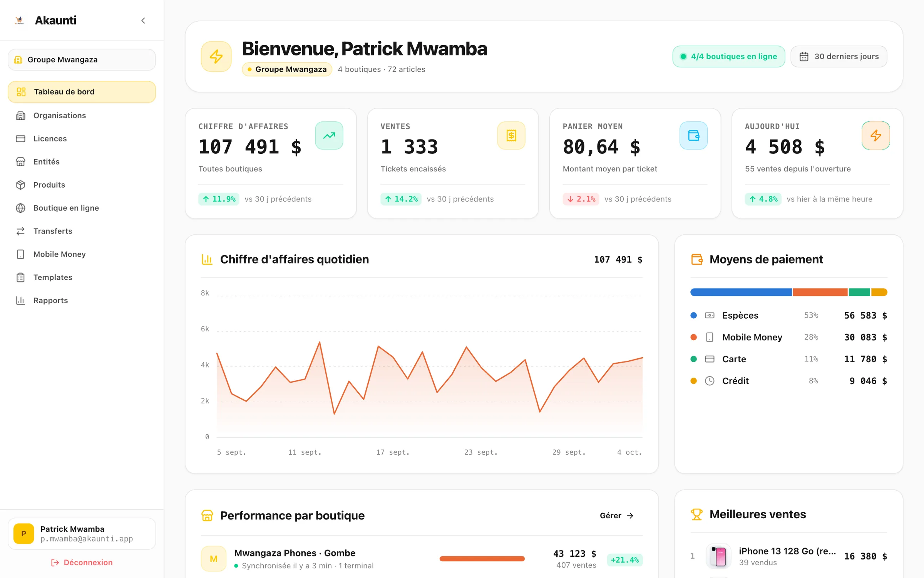Click the bolt icon on Aujourd'hui card
Image resolution: width=924 pixels, height=578 pixels.
click(x=875, y=136)
